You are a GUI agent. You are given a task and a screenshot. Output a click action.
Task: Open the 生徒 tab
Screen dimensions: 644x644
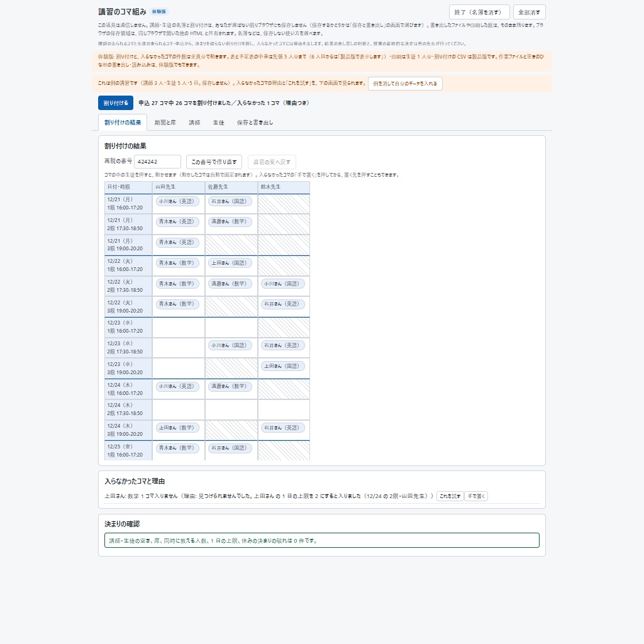point(218,123)
